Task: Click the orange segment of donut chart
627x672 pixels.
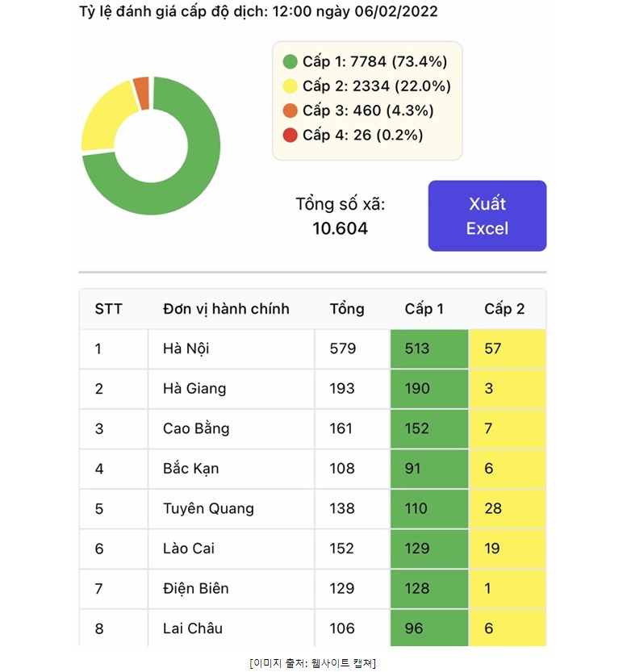Action: pos(142,93)
